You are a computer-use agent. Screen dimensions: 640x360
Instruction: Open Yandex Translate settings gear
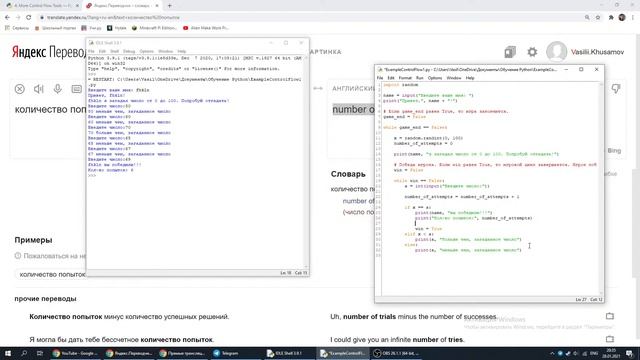click(532, 52)
